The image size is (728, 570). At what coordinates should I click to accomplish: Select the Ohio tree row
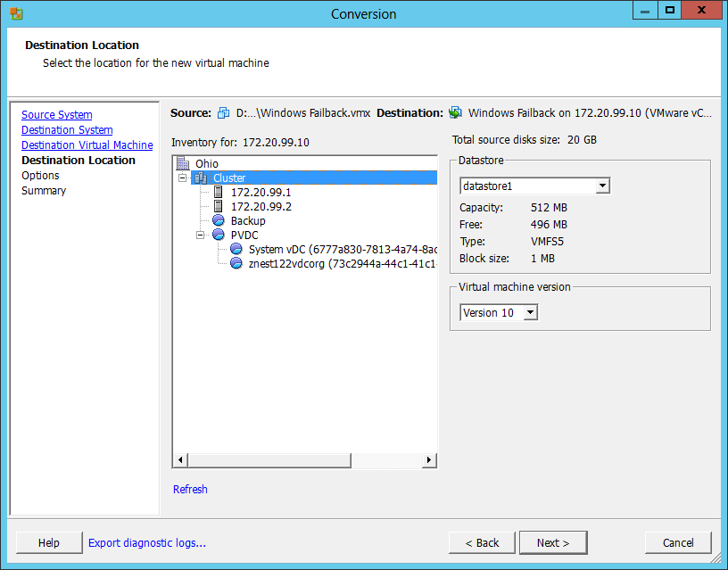coord(207,164)
